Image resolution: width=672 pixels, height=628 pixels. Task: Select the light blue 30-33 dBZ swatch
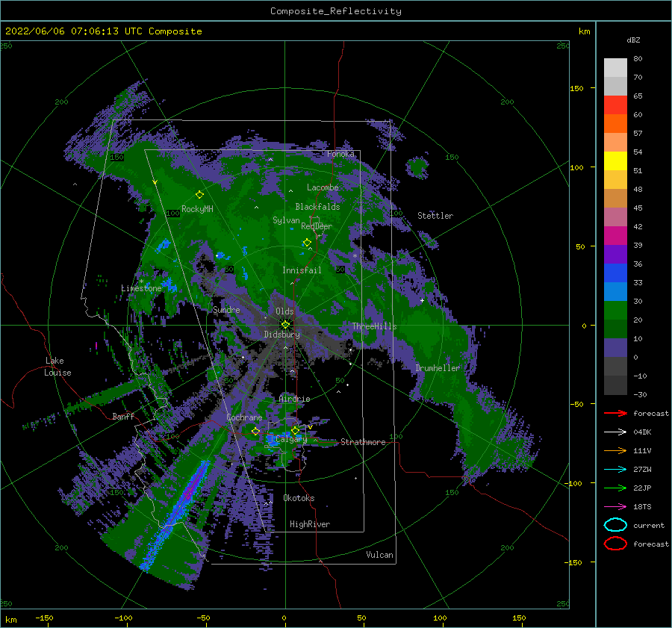615,291
